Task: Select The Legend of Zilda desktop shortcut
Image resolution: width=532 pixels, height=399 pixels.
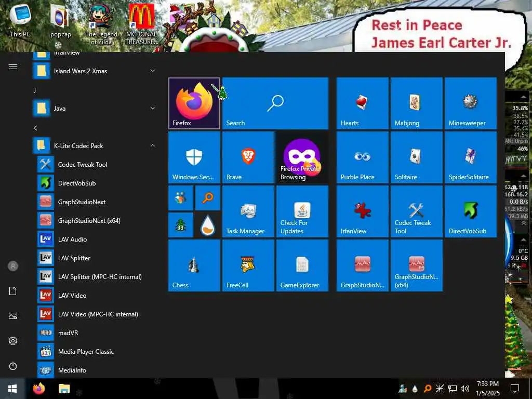Action: (101, 24)
